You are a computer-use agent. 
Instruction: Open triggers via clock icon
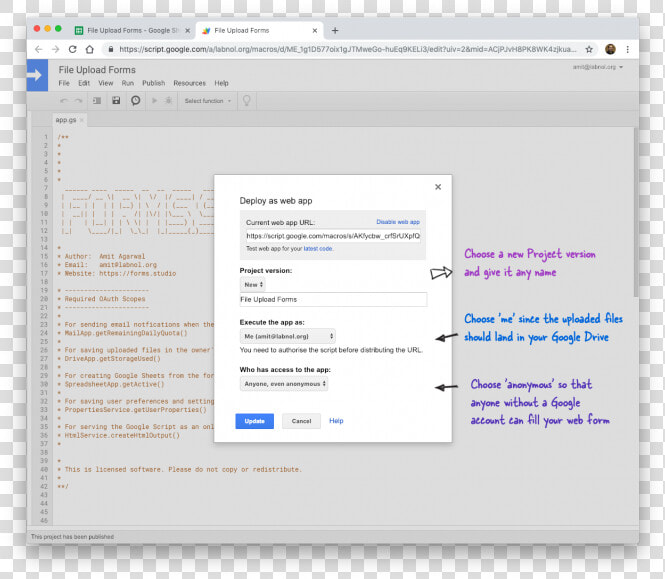point(136,101)
